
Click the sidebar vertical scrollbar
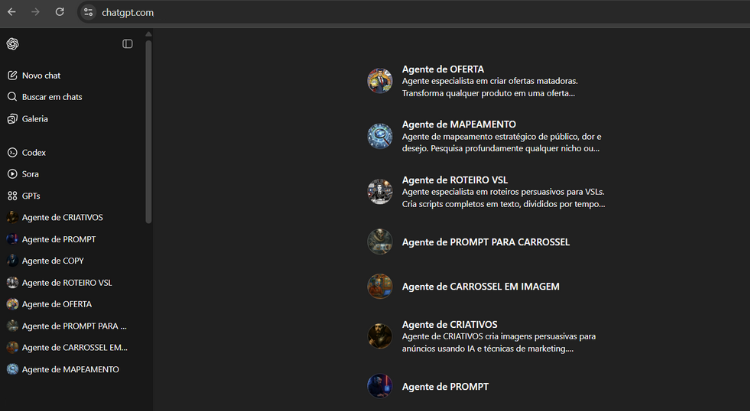[149, 130]
